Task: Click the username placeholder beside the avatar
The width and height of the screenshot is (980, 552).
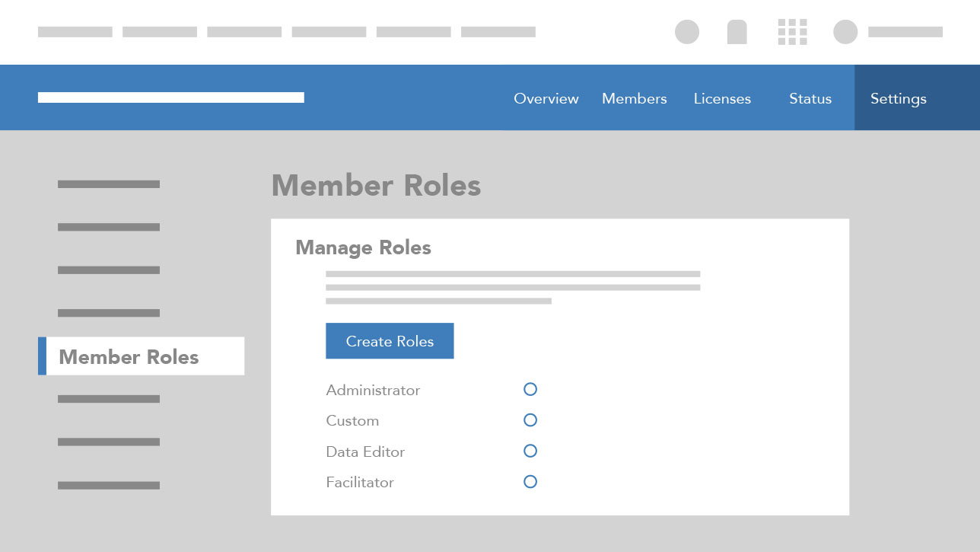Action: [x=905, y=32]
